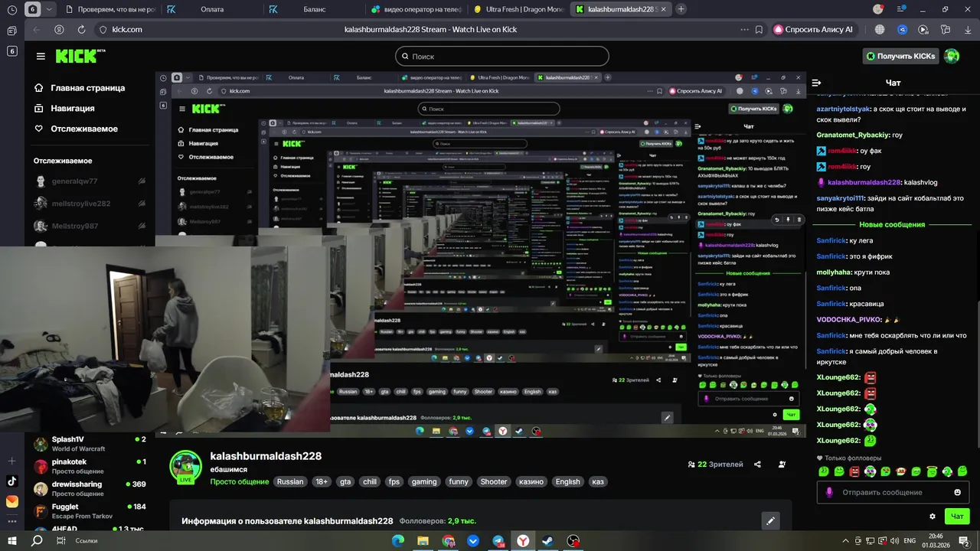Image resolution: width=980 pixels, height=551 pixels.
Task: Click the 18+ stream tag
Action: (322, 482)
